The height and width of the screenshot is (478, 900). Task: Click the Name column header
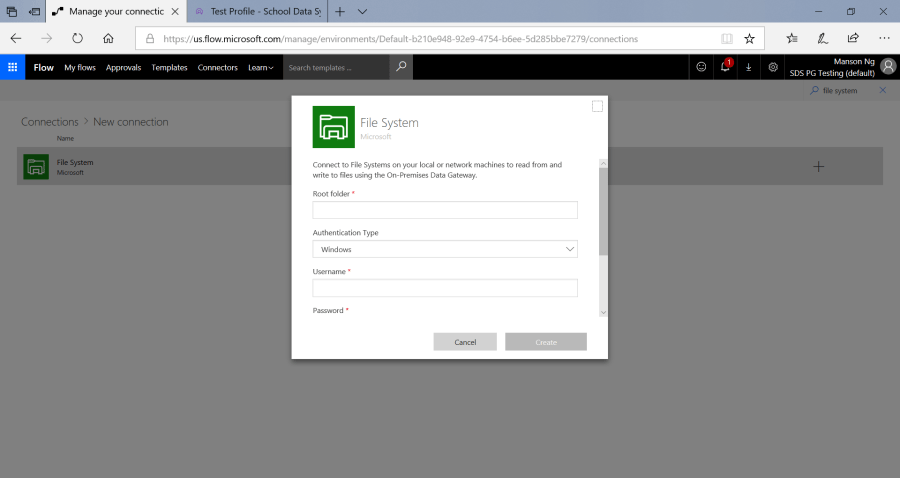pos(65,138)
